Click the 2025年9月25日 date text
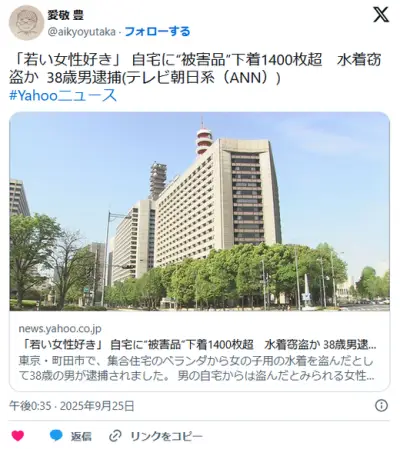Viewport: 400px width, 449px height. [x=97, y=406]
